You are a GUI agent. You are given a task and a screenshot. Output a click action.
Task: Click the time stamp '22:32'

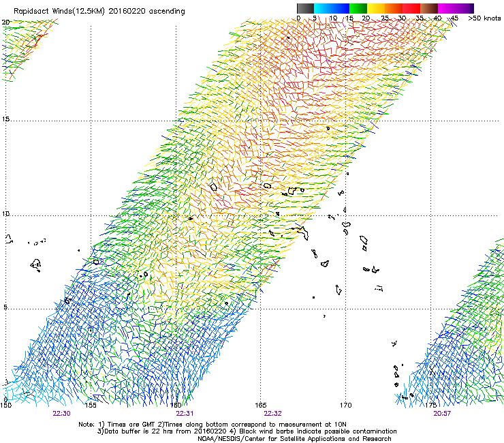point(272,414)
